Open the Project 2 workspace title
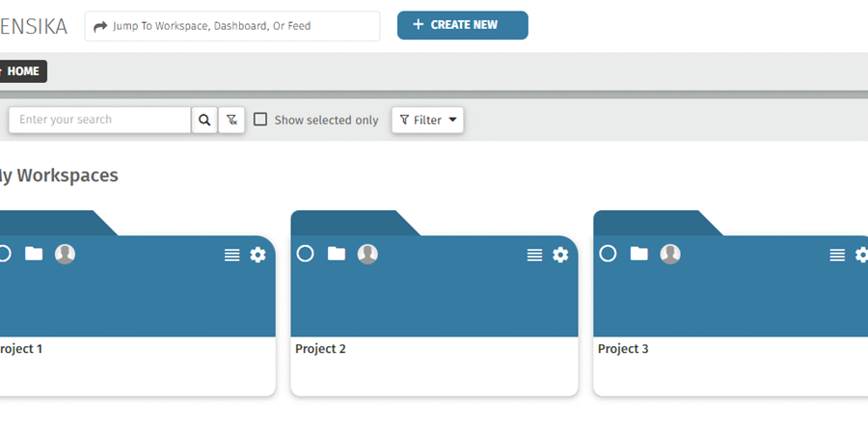The height and width of the screenshot is (431, 868). tap(320, 349)
